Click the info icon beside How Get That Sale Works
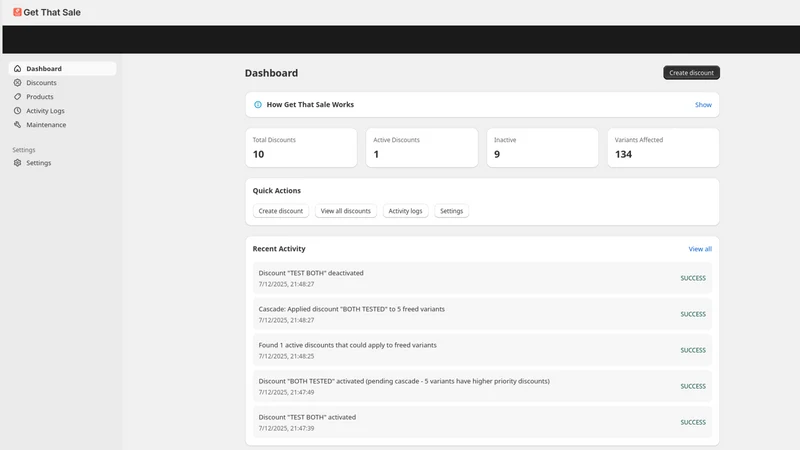800x450 pixels. coord(258,105)
